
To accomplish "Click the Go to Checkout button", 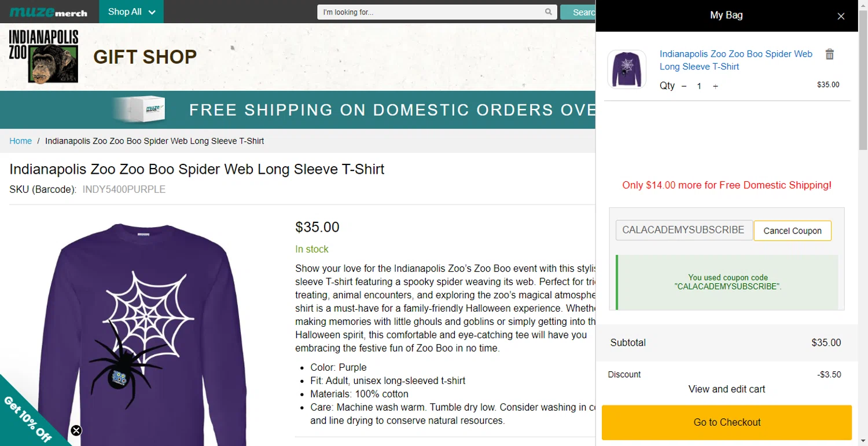I will (726, 422).
